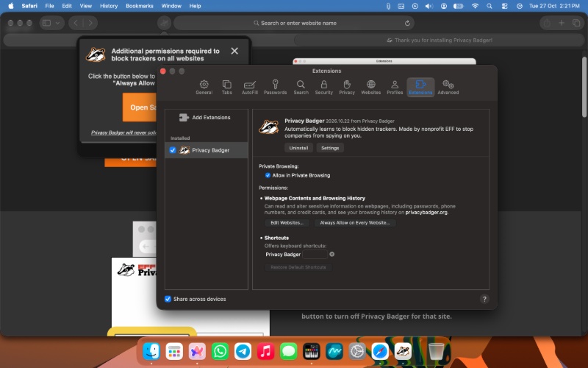
Task: Open Privacy Badger app in Dock
Action: click(x=403, y=352)
